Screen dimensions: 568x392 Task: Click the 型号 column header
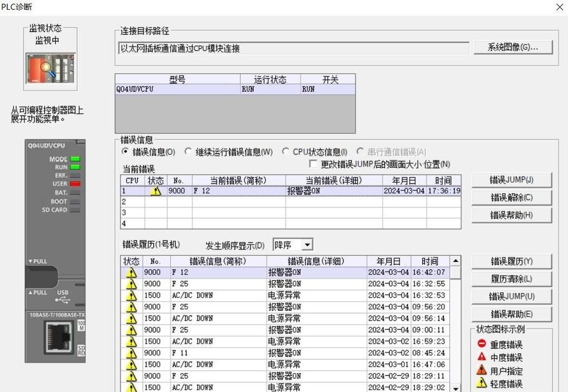[x=178, y=79]
